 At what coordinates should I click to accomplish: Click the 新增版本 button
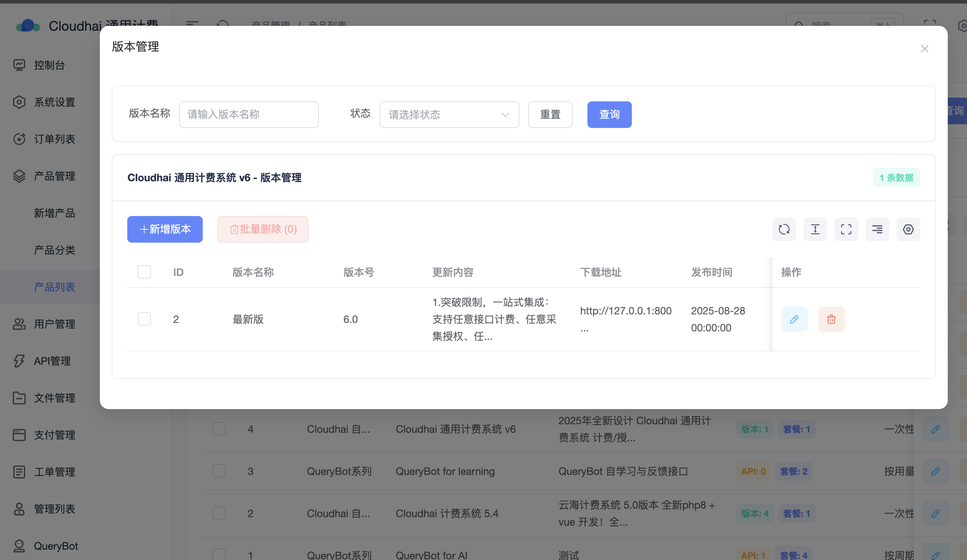click(x=165, y=229)
